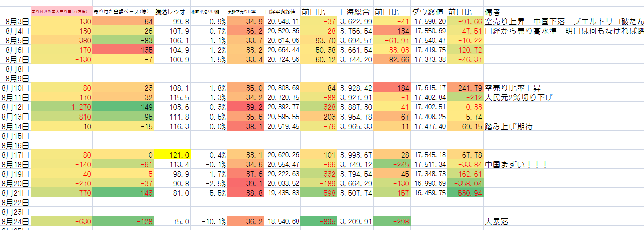Screen dimensions: 644x230
Task: Click the 8月24日 date cell
Action: coord(16,221)
